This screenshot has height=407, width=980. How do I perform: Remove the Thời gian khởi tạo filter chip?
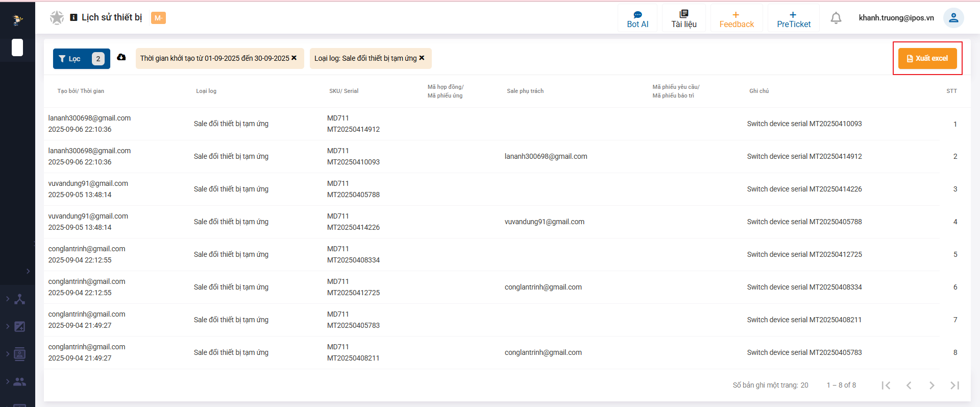[294, 58]
